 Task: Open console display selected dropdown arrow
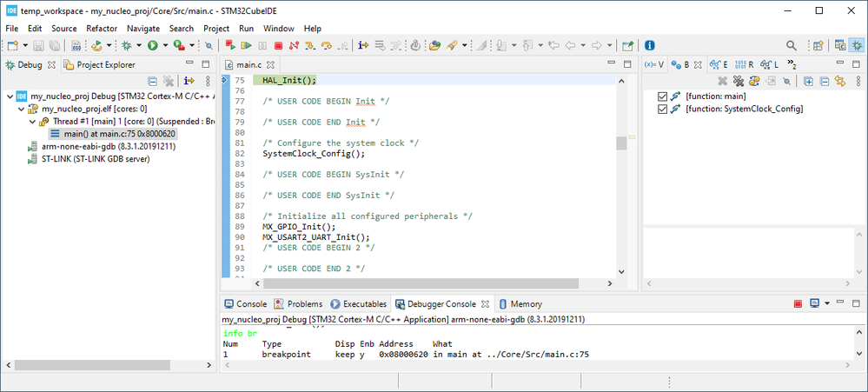click(x=827, y=303)
